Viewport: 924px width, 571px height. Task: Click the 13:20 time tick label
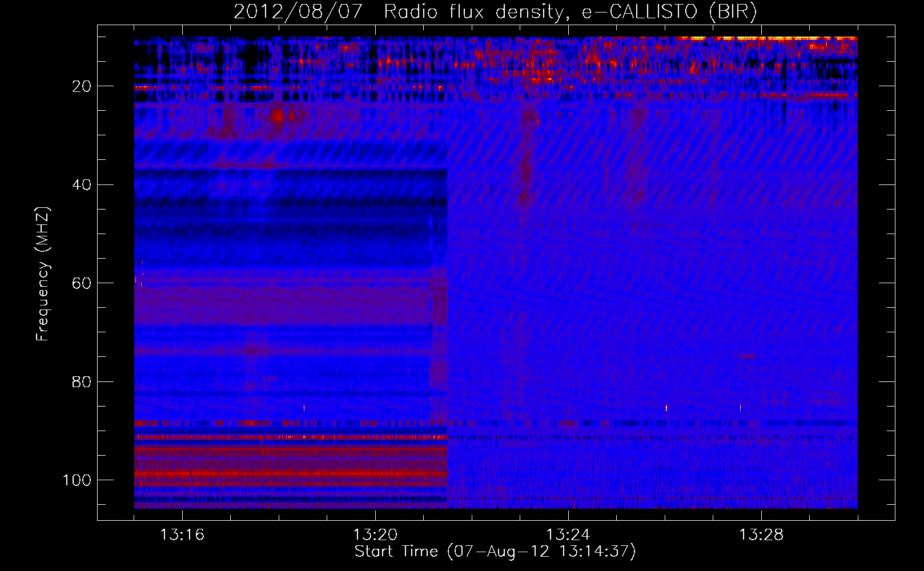[375, 534]
